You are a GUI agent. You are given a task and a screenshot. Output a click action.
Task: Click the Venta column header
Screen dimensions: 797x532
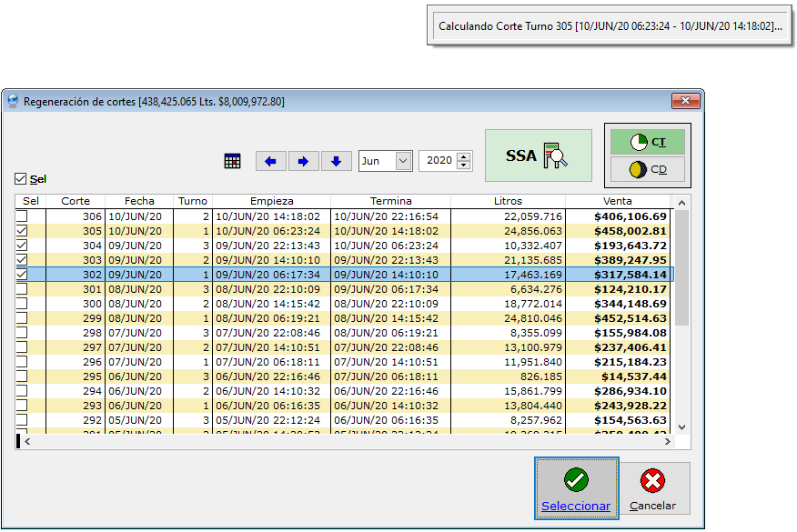[618, 201]
